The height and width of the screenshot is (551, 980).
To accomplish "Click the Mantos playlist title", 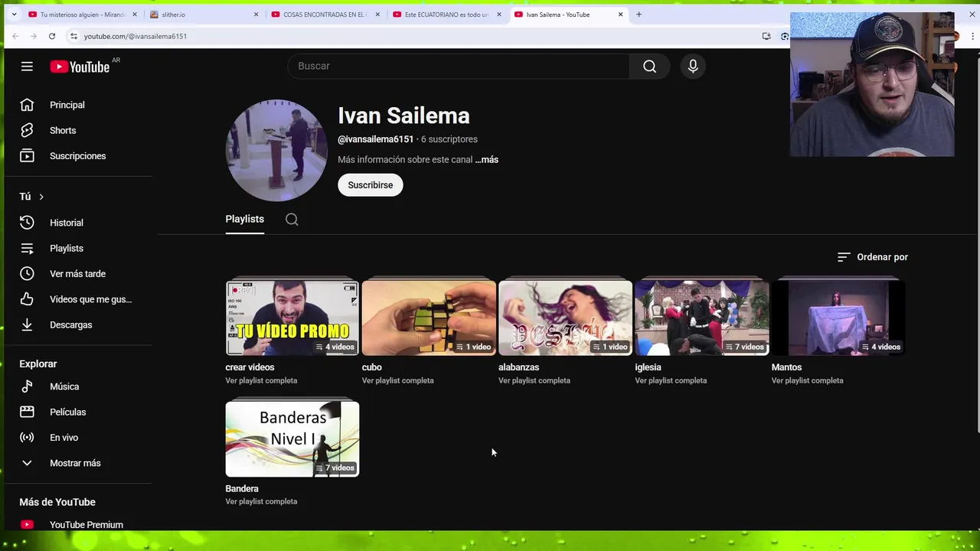I will pyautogui.click(x=786, y=367).
